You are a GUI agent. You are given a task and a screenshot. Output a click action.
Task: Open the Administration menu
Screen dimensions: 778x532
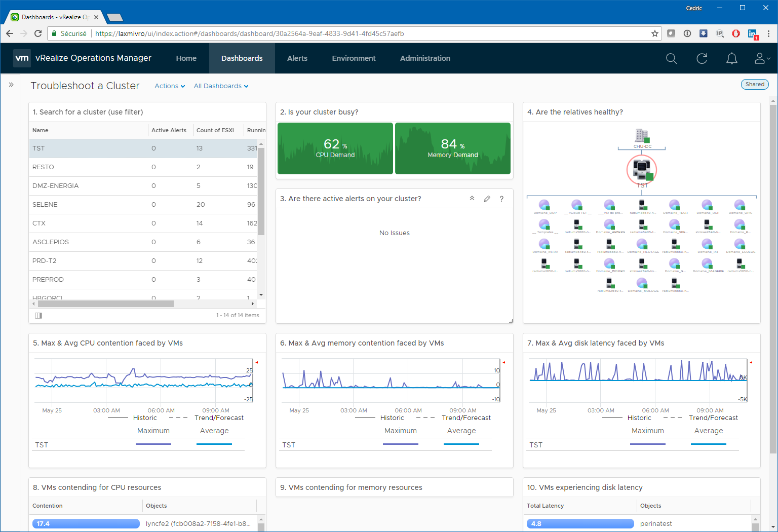tap(425, 58)
